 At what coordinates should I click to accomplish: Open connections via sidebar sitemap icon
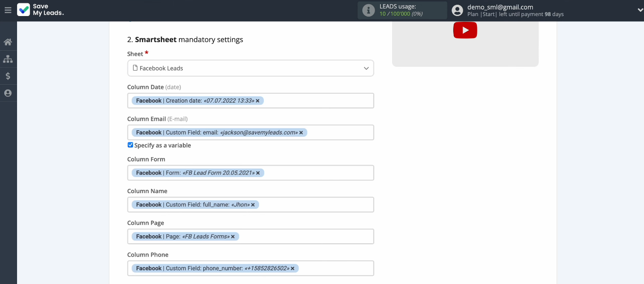(8, 59)
